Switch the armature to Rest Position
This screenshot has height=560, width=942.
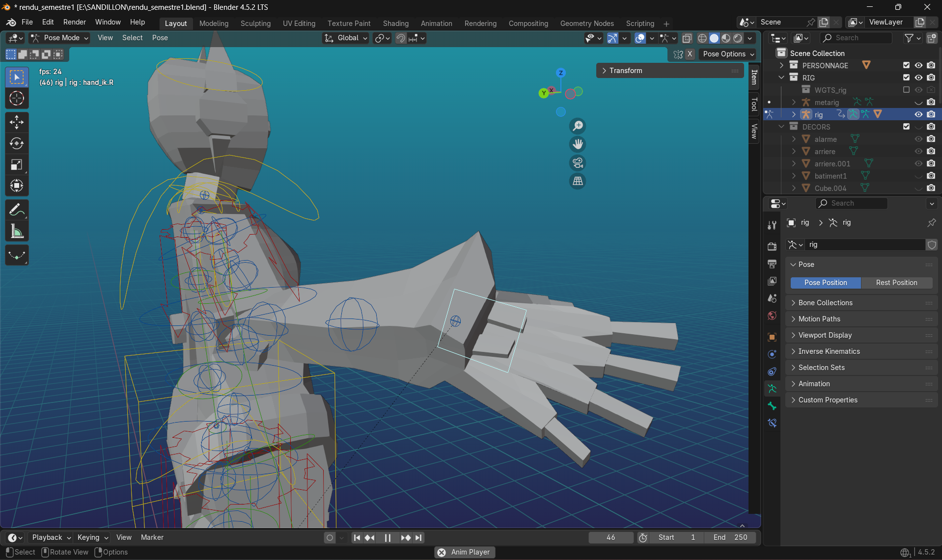[897, 283]
